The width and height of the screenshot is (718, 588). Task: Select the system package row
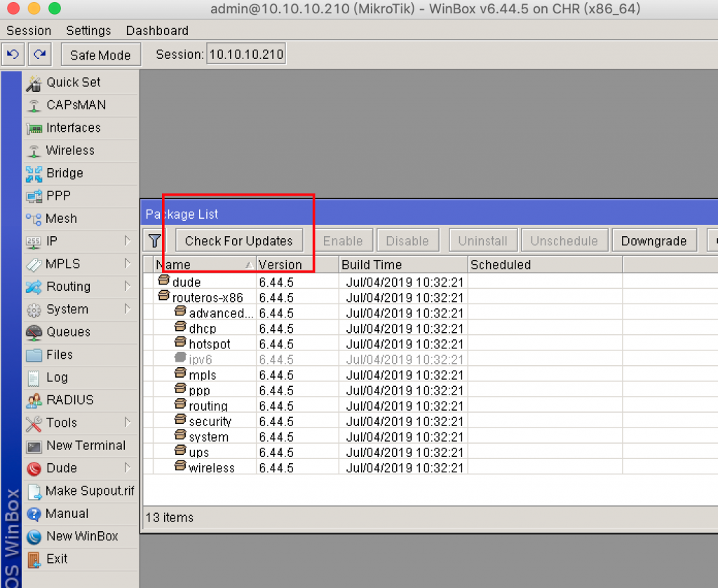tap(431, 437)
